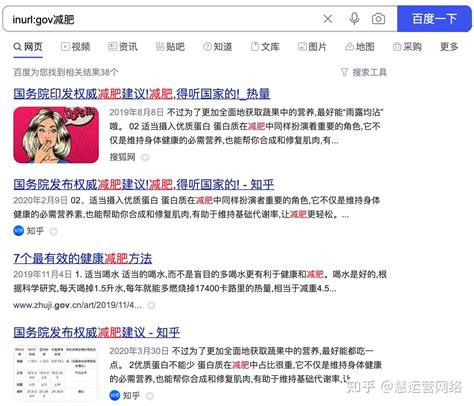The height and width of the screenshot is (406, 474).
Task: Open the 搜索工具 filter
Action: [364, 72]
